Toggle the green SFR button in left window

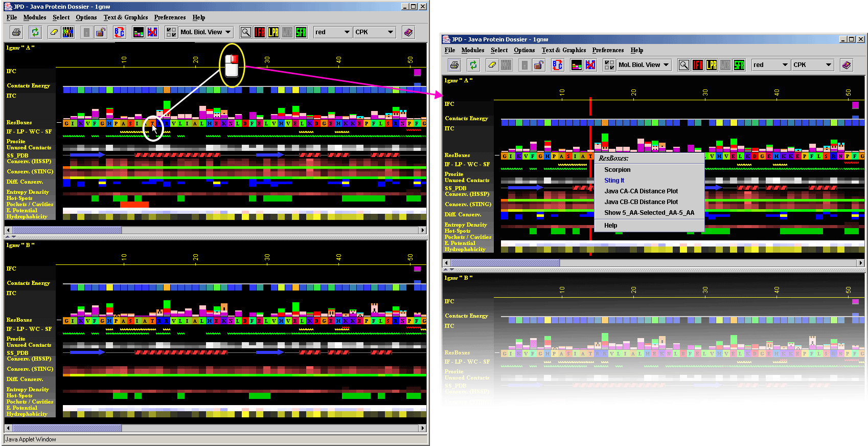click(301, 32)
